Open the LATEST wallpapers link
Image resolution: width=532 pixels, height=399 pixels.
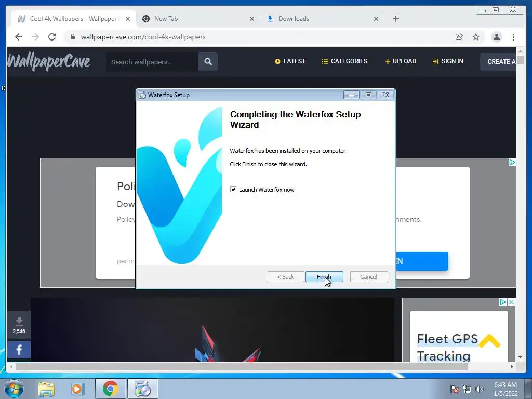[x=290, y=61]
